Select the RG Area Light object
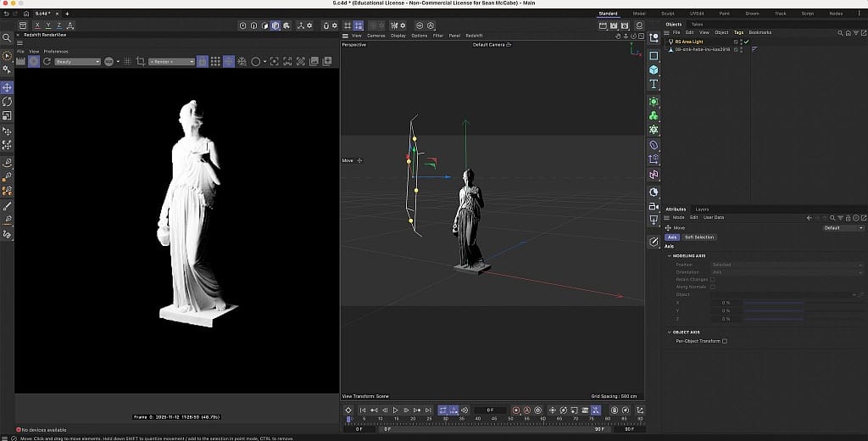This screenshot has width=868, height=441. (x=690, y=42)
